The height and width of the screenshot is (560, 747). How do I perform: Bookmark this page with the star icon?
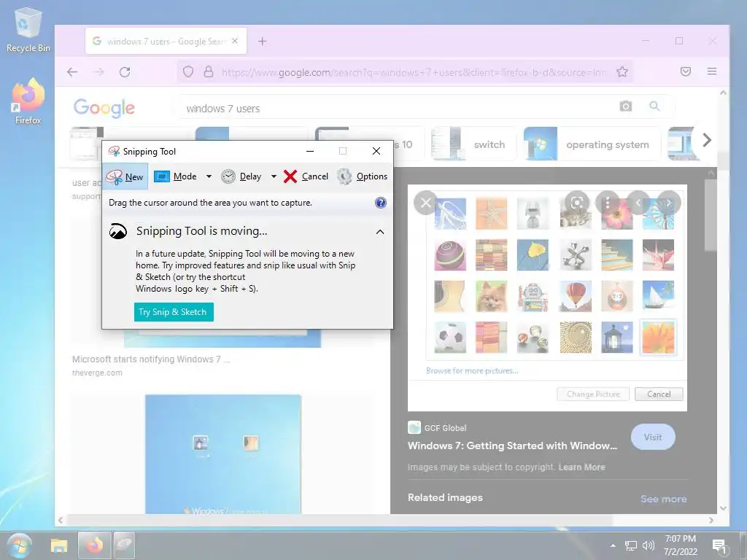coord(622,72)
